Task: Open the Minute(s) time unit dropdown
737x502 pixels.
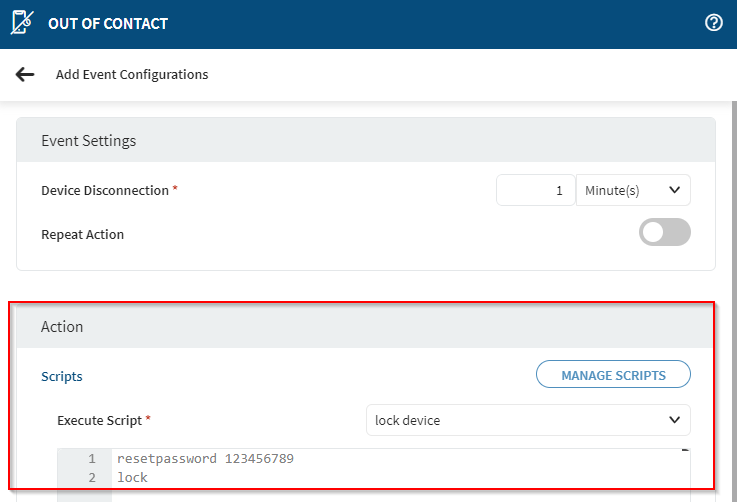Action: click(x=633, y=190)
